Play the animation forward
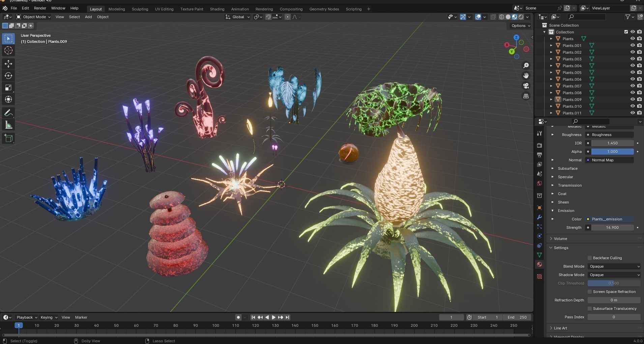This screenshot has height=344, width=644. (x=273, y=317)
